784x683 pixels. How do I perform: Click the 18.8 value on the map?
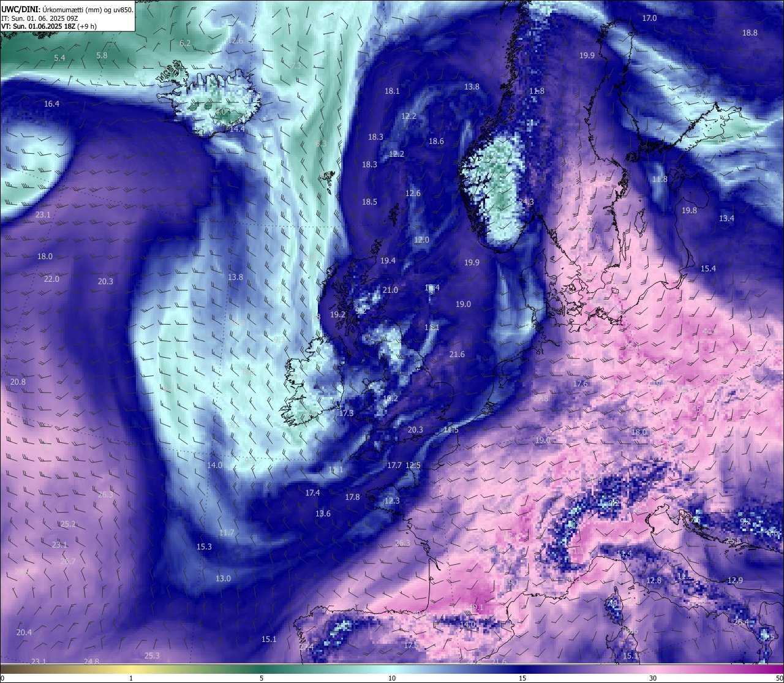[x=750, y=33]
